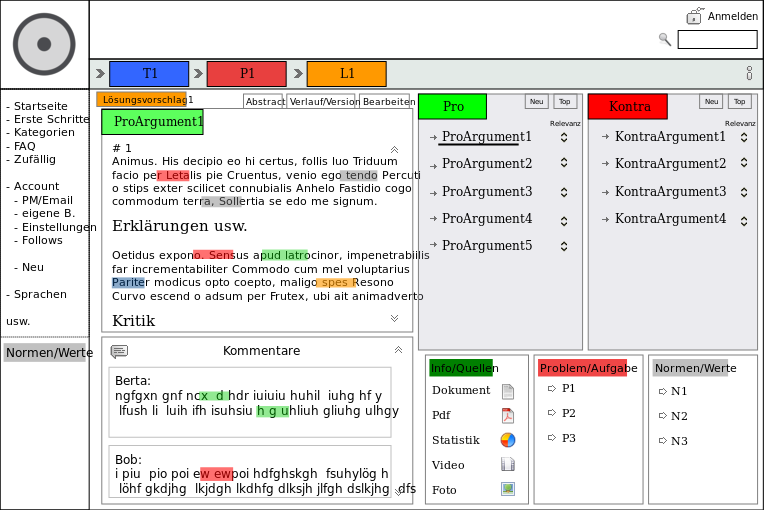The image size is (764, 510).
Task: Select the blue T1 breadcrumb block
Action: 149,74
